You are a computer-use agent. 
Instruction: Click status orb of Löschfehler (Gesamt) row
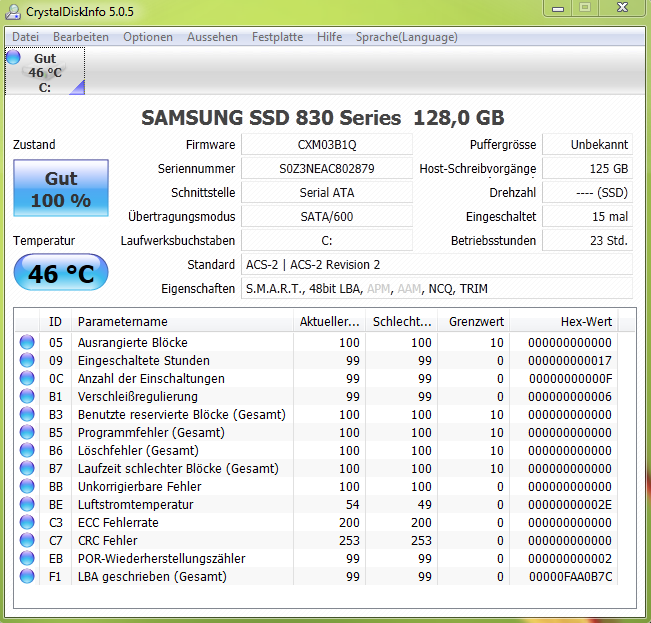(x=27, y=450)
